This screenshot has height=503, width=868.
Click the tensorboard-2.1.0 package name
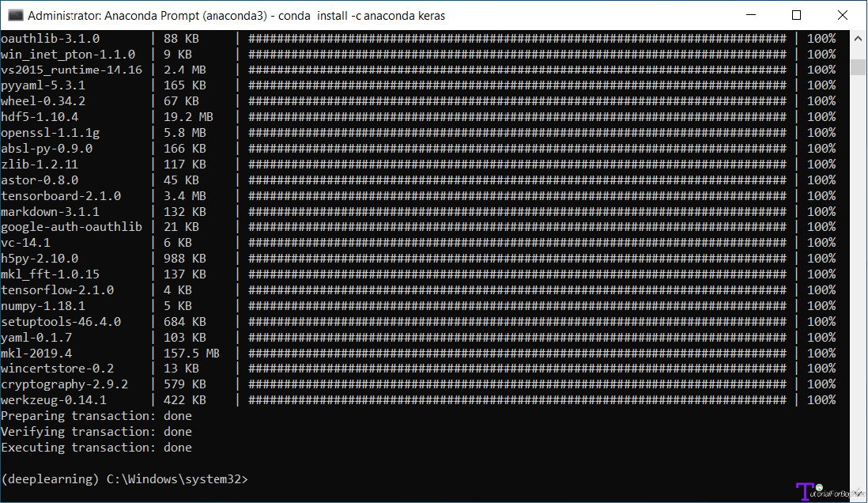[x=61, y=196]
